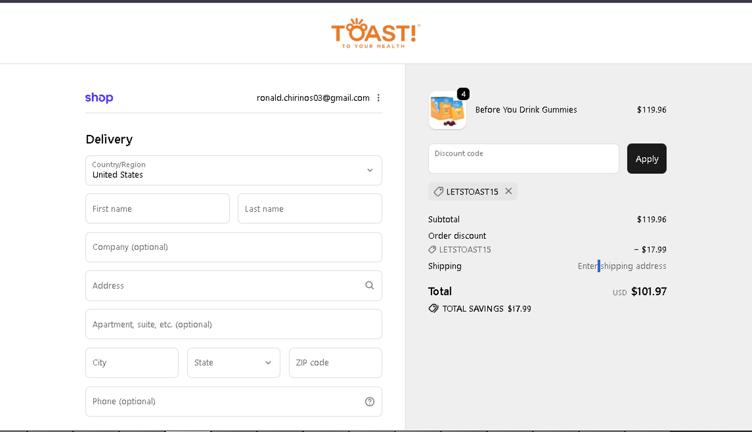Viewport: 752px width, 432px height.
Task: Click the 'Enter shipping address' text
Action: click(622, 266)
